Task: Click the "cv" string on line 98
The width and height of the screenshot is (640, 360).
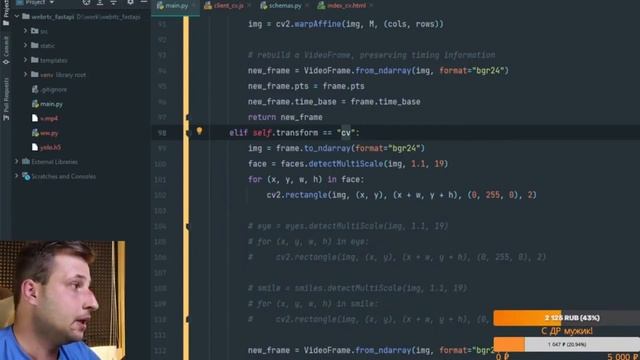Action: click(346, 133)
